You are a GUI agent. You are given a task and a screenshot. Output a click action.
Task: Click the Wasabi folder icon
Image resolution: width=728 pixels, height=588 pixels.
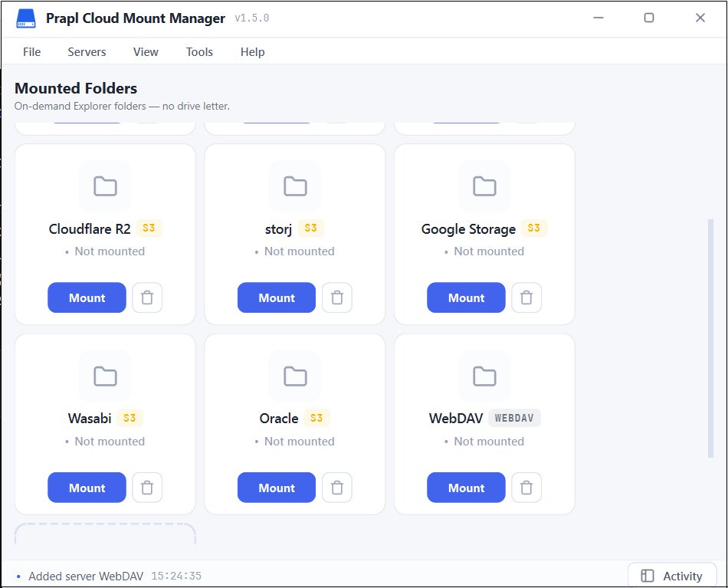(106, 376)
